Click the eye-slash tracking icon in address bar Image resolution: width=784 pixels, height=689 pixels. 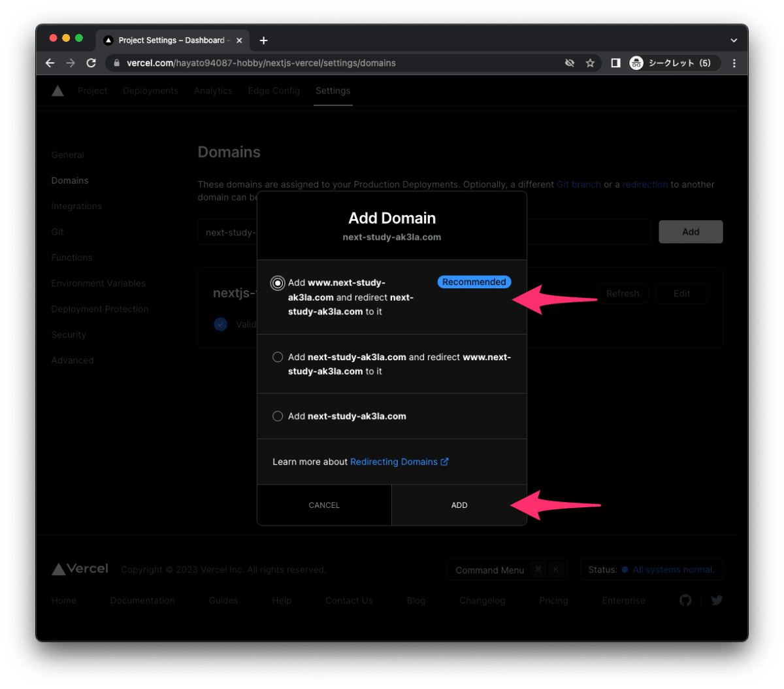coord(570,63)
